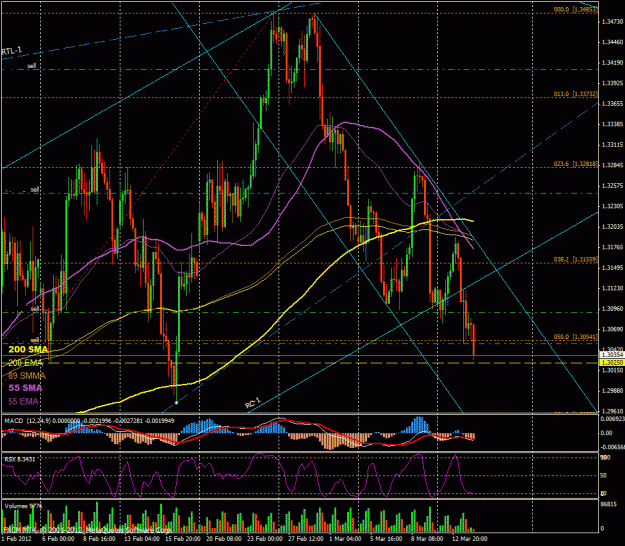Click the 1.32305 price scale value
This screenshot has width=625, height=546.
point(611,206)
